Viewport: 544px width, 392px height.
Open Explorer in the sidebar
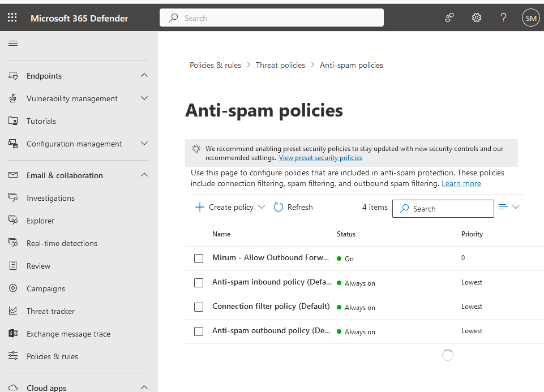point(41,221)
